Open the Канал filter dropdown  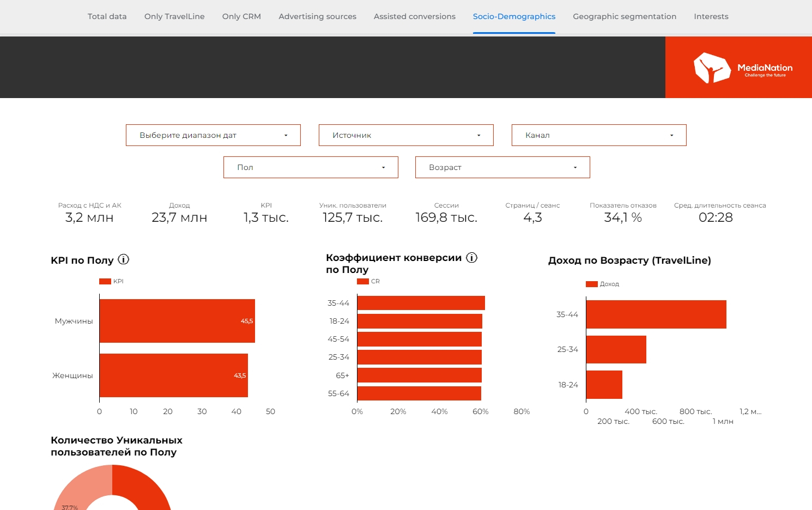tap(599, 135)
